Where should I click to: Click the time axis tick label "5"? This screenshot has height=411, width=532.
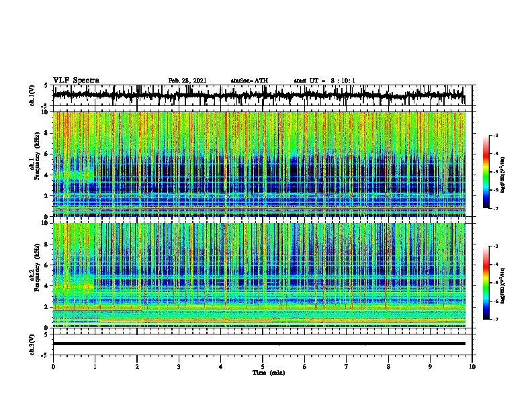pyautogui.click(x=263, y=366)
